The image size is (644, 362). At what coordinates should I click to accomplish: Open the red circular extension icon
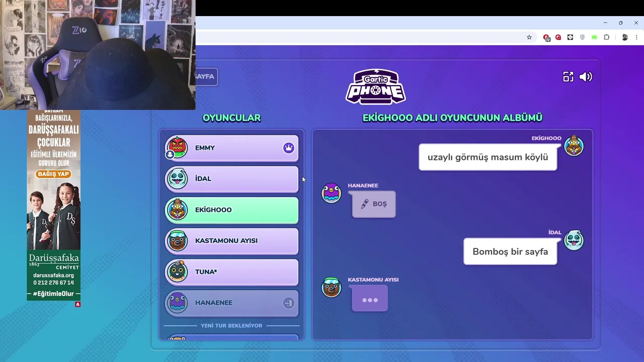pyautogui.click(x=558, y=37)
